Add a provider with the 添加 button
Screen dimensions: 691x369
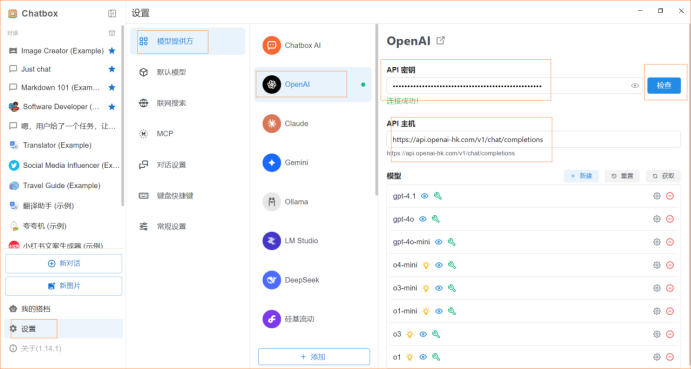coord(314,357)
